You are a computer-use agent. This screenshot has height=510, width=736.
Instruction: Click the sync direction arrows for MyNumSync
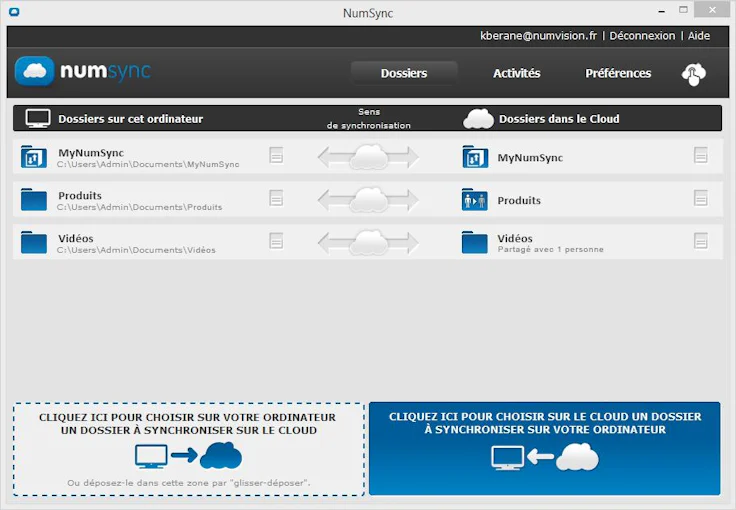click(x=368, y=157)
